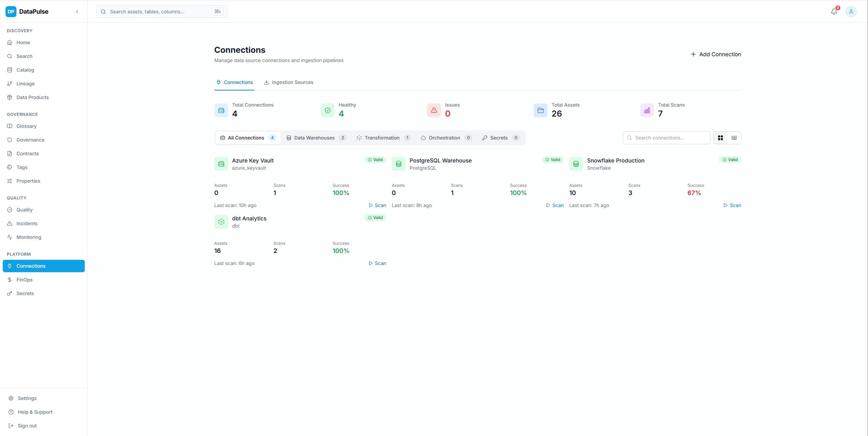The width and height of the screenshot is (868, 436).
Task: Open Lineage in the sidebar menu
Action: coord(25,84)
